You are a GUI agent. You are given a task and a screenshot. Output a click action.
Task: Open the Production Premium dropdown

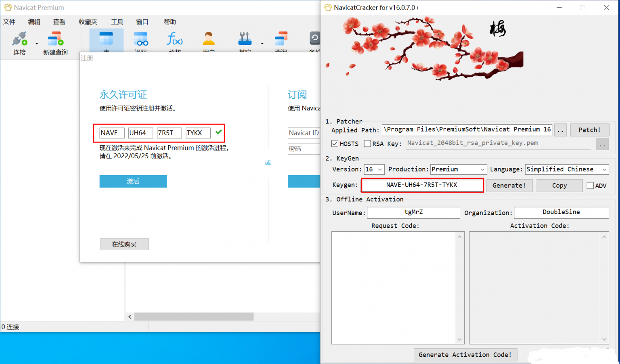tap(459, 169)
